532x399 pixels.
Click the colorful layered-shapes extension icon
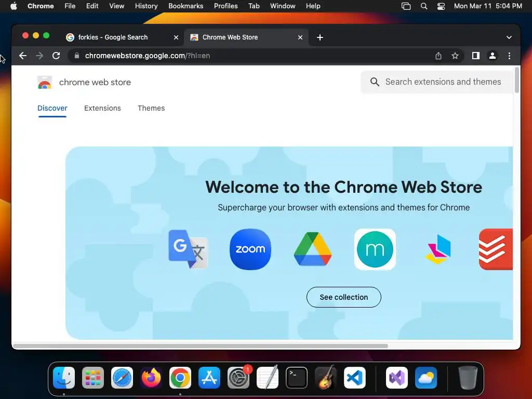437,249
